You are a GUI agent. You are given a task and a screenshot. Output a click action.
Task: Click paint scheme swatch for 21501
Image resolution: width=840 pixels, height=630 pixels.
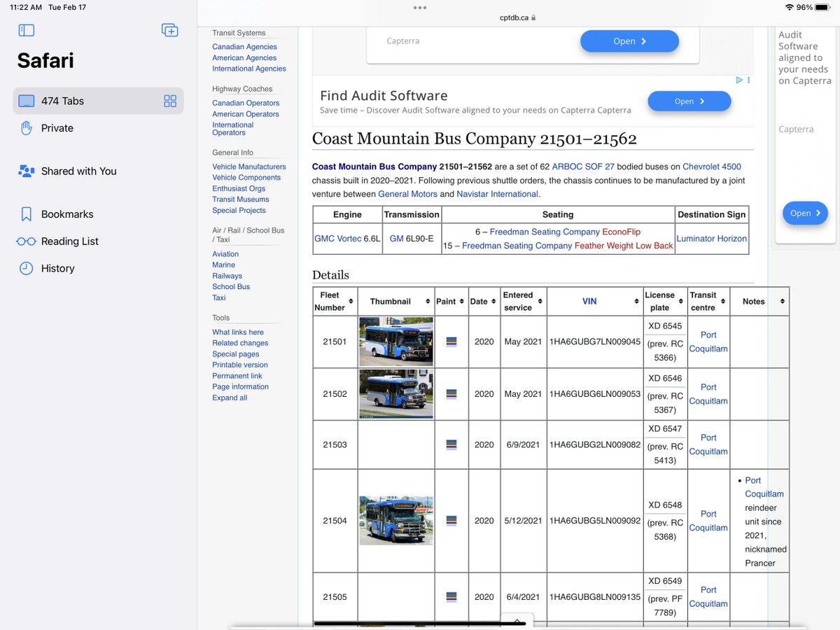pyautogui.click(x=451, y=342)
